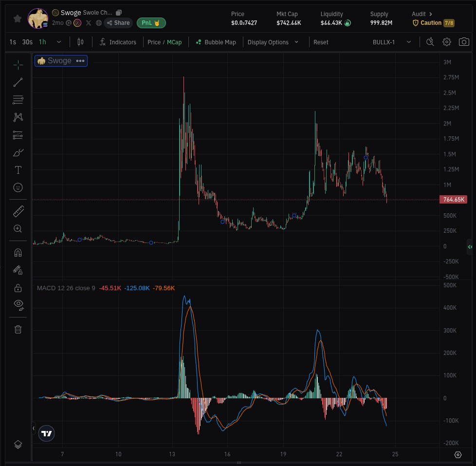Viewport: 476px width, 466px height.
Task: Open the quick search icon
Action: pos(430,42)
